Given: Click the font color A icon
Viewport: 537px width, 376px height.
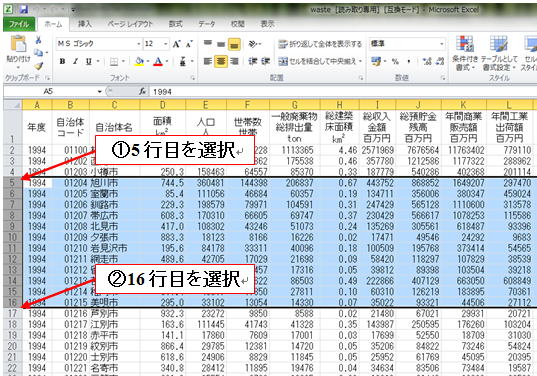Looking at the screenshot, I should (x=158, y=62).
